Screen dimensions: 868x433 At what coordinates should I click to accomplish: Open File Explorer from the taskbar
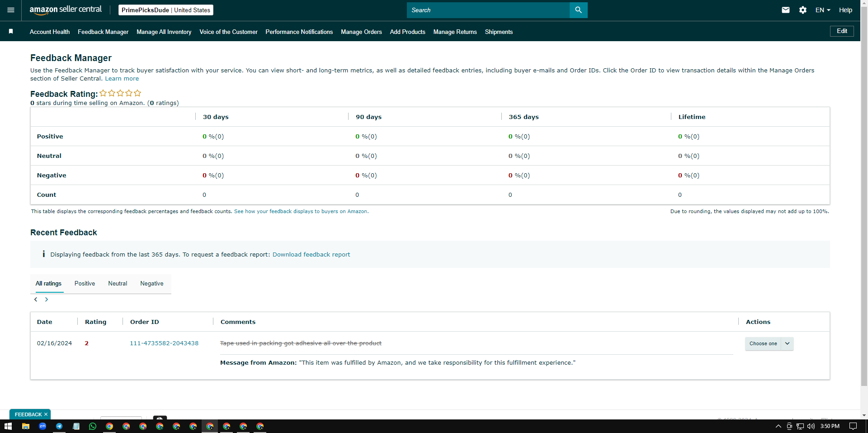26,426
